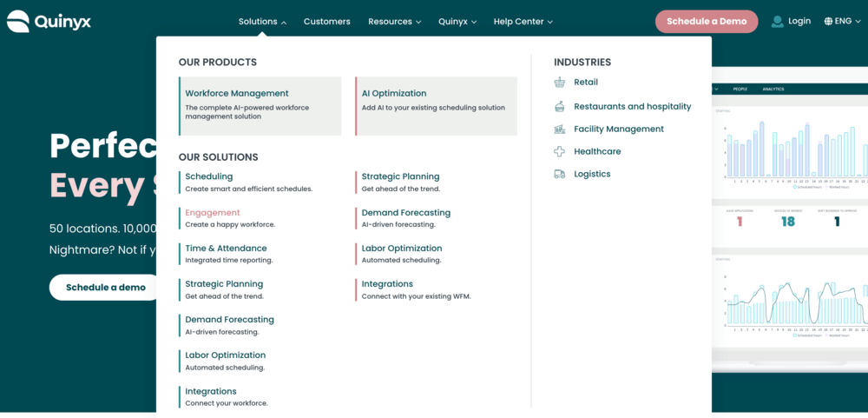Click the number 18 notices of interest
The image size is (868, 418).
(x=788, y=222)
